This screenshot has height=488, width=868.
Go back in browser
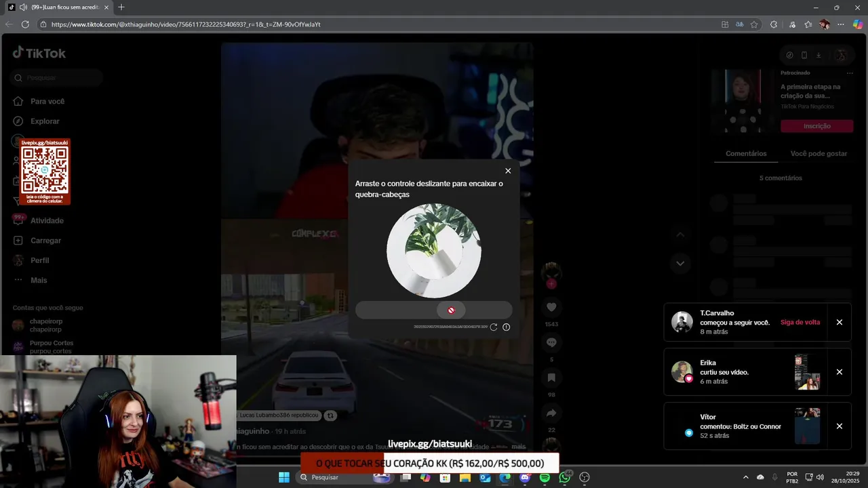tap(8, 24)
